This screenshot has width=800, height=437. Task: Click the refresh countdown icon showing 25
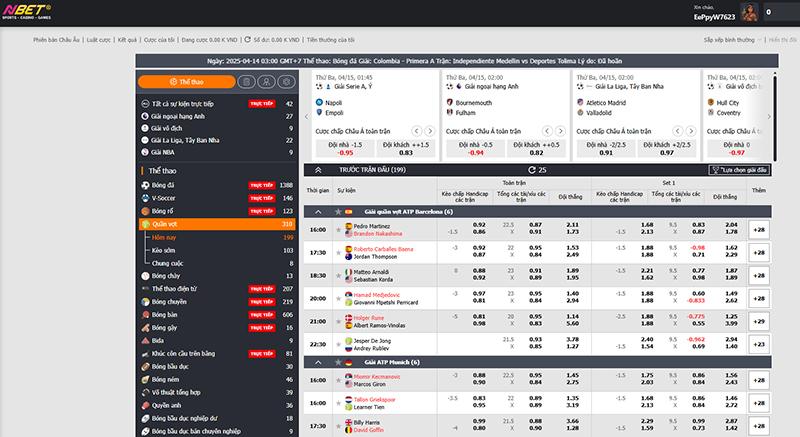pos(532,170)
